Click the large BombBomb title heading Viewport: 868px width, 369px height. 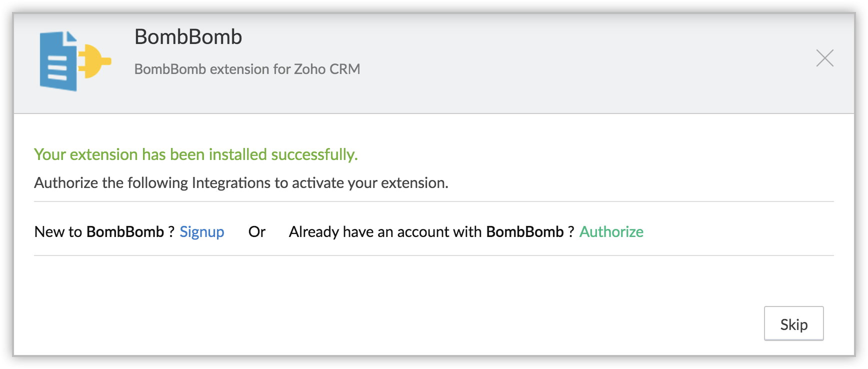click(x=188, y=37)
